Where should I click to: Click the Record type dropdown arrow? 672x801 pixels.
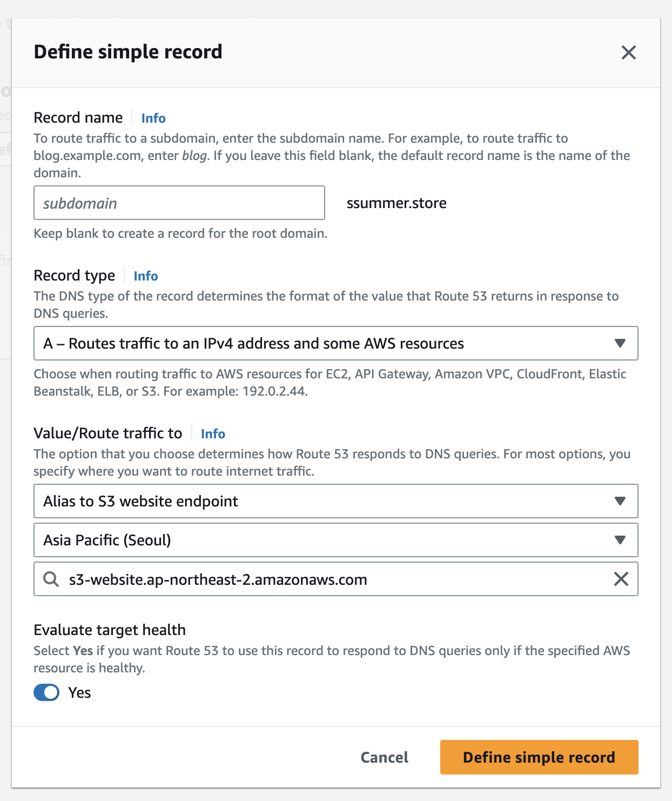(x=620, y=343)
